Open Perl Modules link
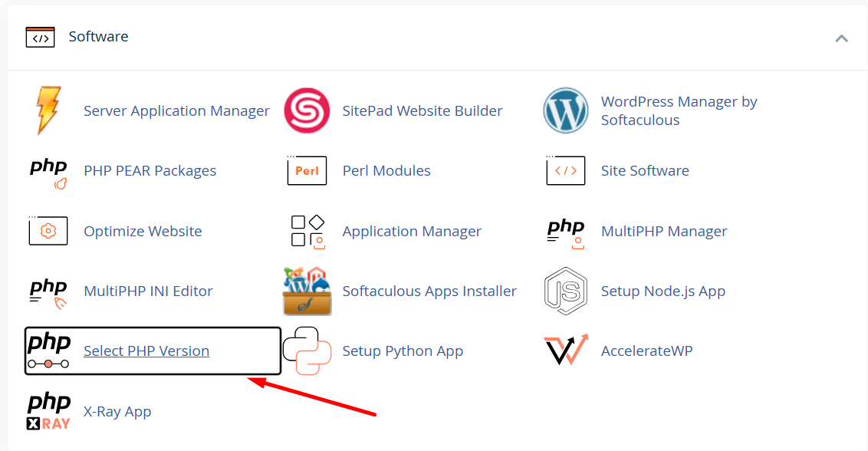Image resolution: width=868 pixels, height=451 pixels. 386,170
